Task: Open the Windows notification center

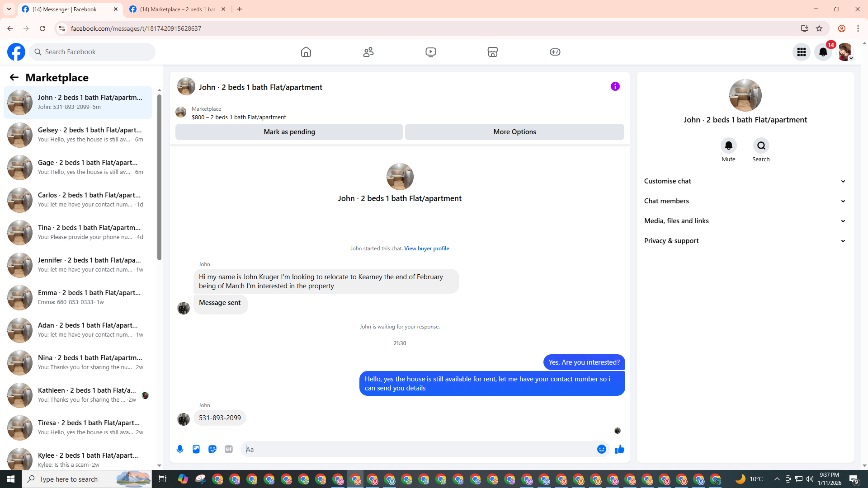Action: click(x=854, y=479)
